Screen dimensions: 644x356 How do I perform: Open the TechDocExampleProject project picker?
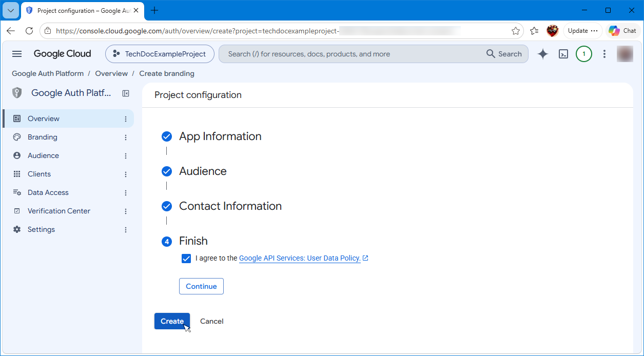click(x=160, y=54)
